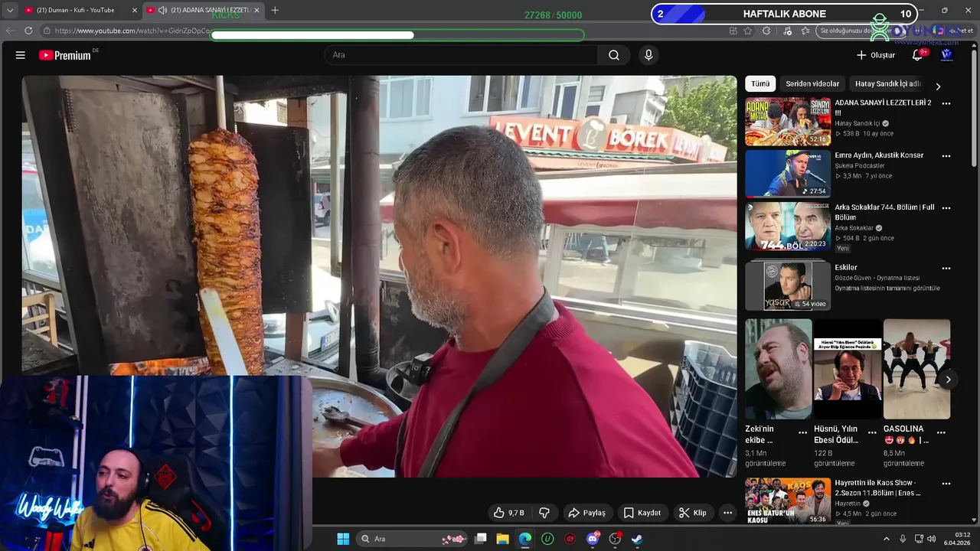Open a new browser tab
Screen dimensions: 980x551
pos(275,10)
